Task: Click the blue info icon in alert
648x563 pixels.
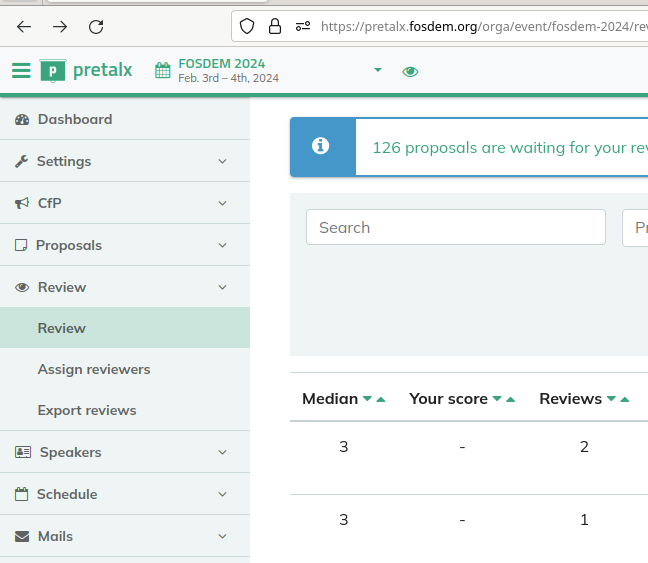Action: (x=321, y=146)
